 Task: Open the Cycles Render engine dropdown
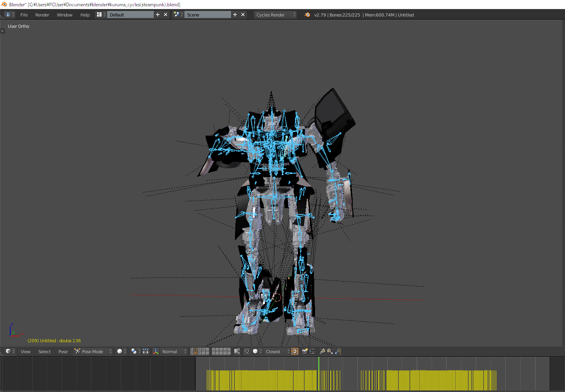(276, 15)
